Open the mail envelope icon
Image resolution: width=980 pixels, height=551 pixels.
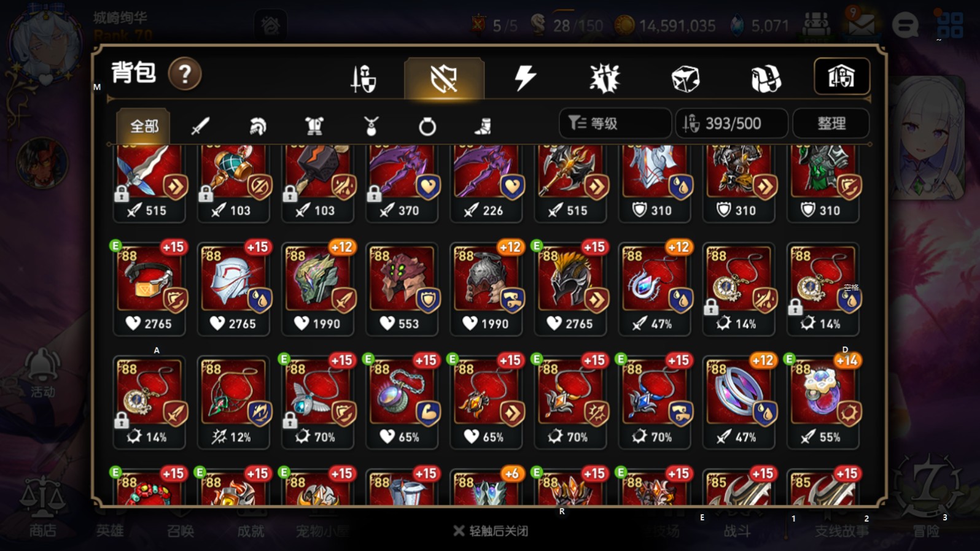point(861,25)
